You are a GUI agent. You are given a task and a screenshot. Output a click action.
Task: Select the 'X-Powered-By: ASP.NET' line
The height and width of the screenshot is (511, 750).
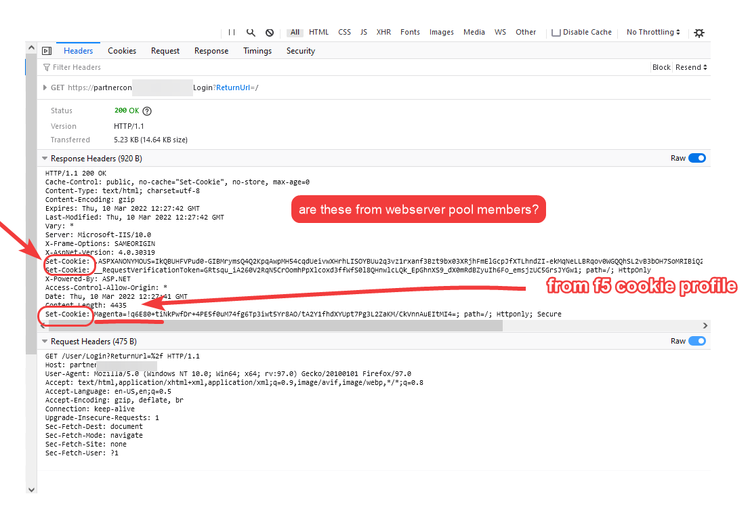(x=88, y=279)
